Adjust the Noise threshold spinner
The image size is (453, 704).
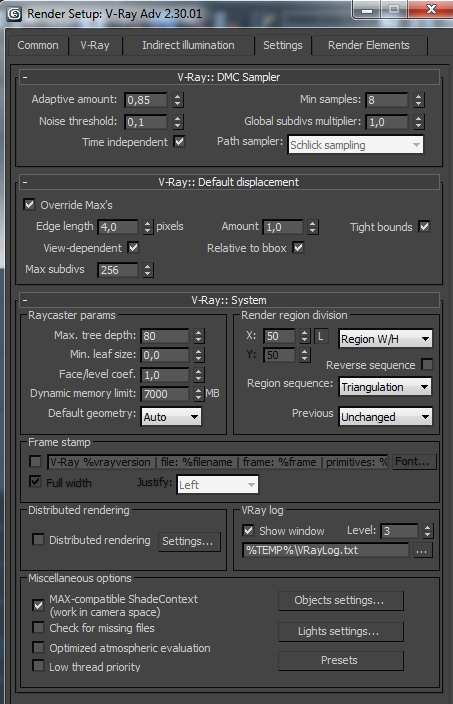178,122
